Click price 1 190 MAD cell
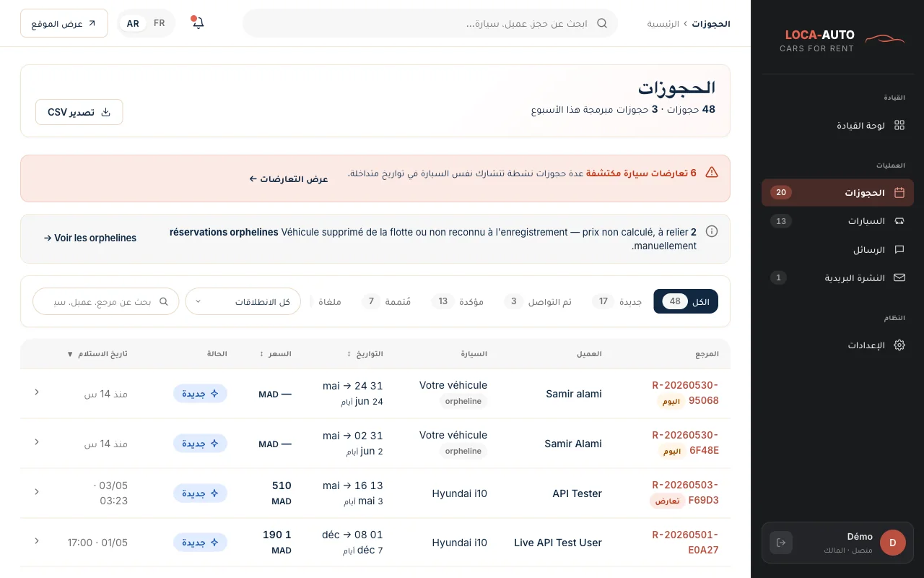Screen dimensions: 924x578 [x=277, y=542]
